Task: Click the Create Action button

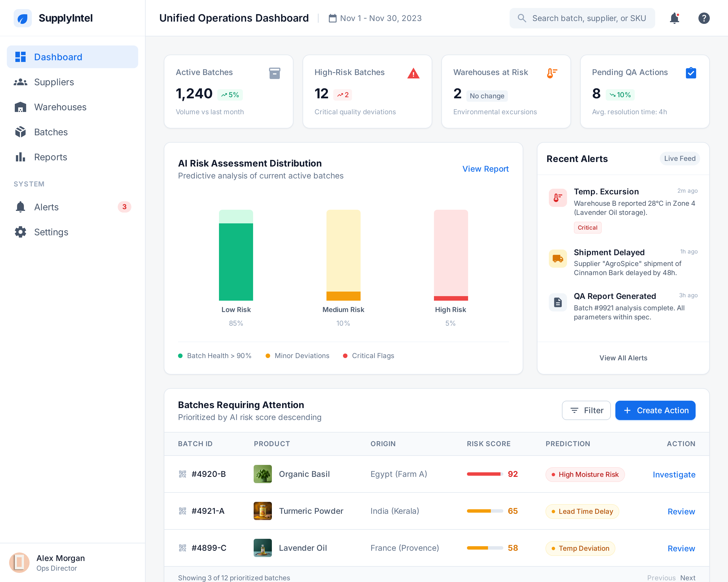Action: click(x=655, y=410)
